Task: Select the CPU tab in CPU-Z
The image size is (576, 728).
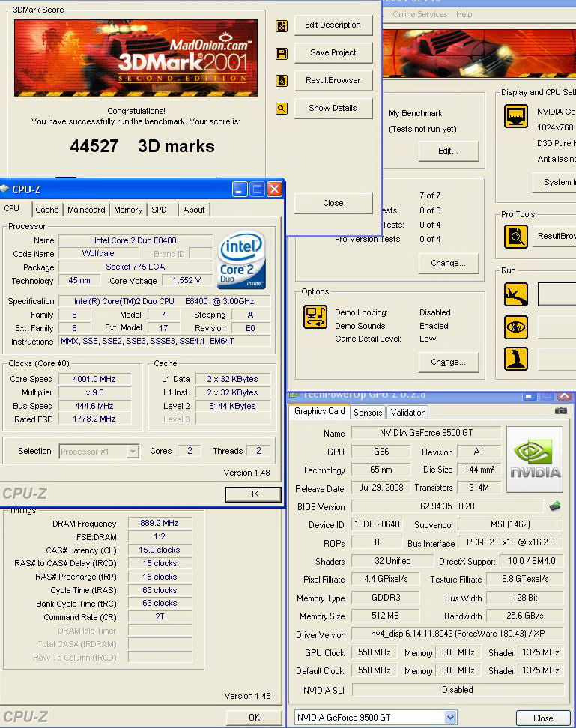Action: click(12, 208)
